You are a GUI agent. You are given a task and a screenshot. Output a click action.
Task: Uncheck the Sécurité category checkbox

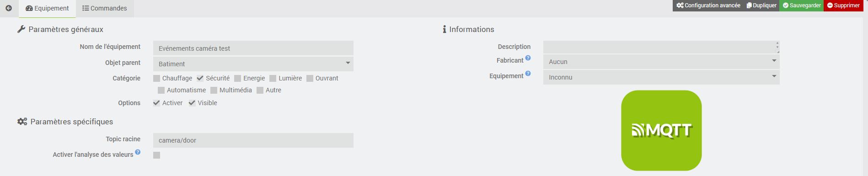(x=200, y=78)
